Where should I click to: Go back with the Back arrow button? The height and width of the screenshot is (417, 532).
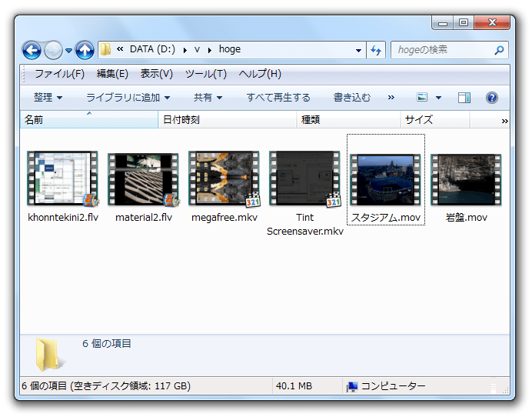click(32, 50)
